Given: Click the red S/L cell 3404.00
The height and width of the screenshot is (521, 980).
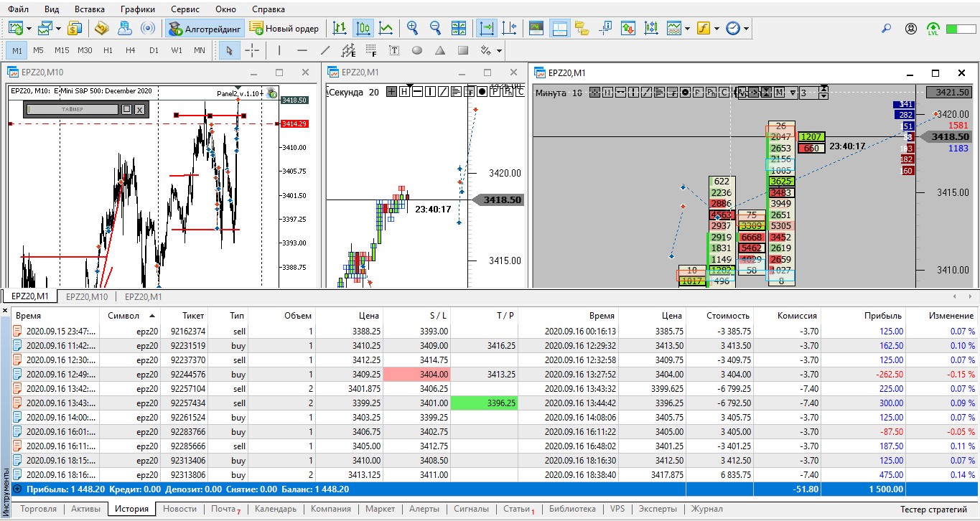Looking at the screenshot, I should click(x=416, y=375).
